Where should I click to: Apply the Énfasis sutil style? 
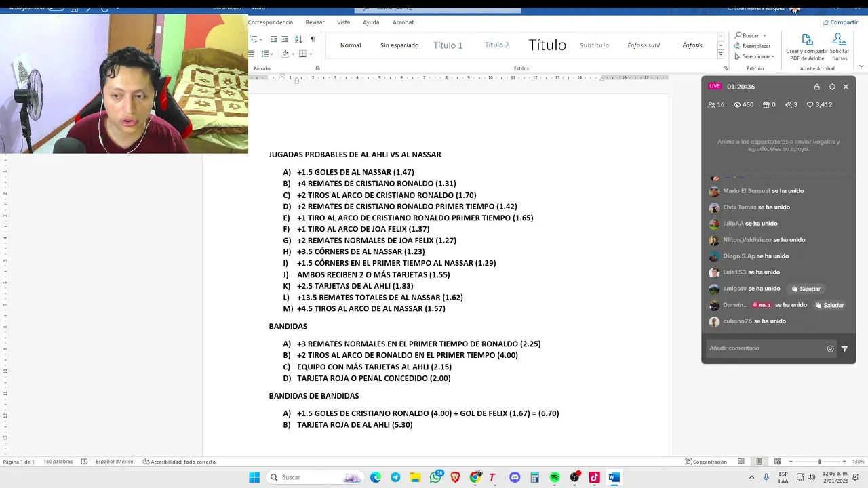(x=644, y=45)
